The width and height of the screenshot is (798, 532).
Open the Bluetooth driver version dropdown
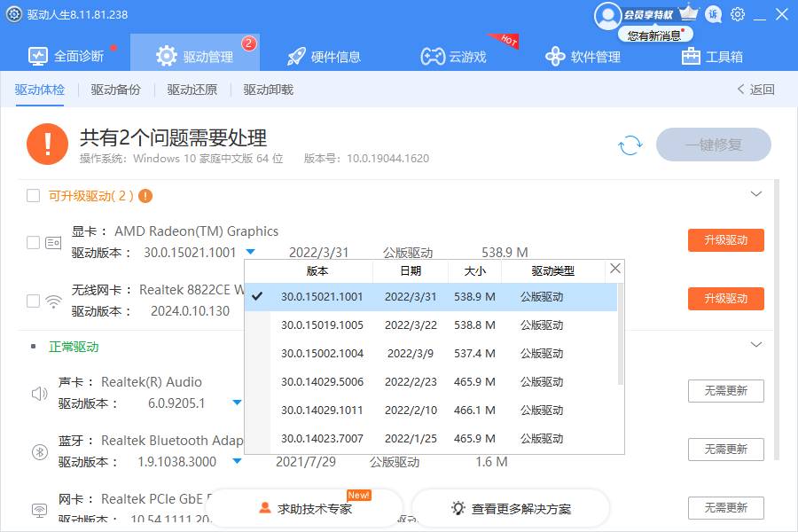[x=237, y=461]
